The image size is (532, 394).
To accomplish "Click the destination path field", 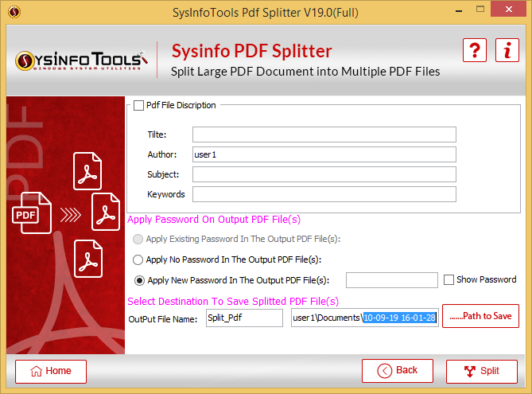I will [365, 318].
